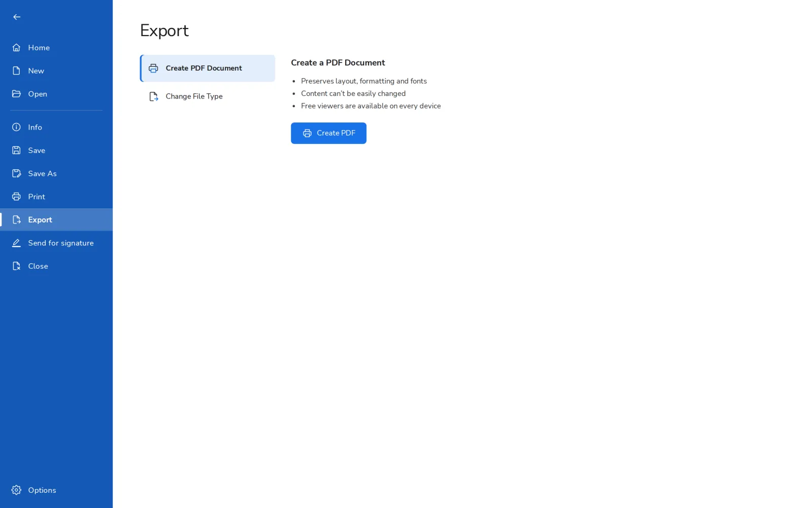This screenshot has width=812, height=508.
Task: Select the Save label
Action: 37,150
